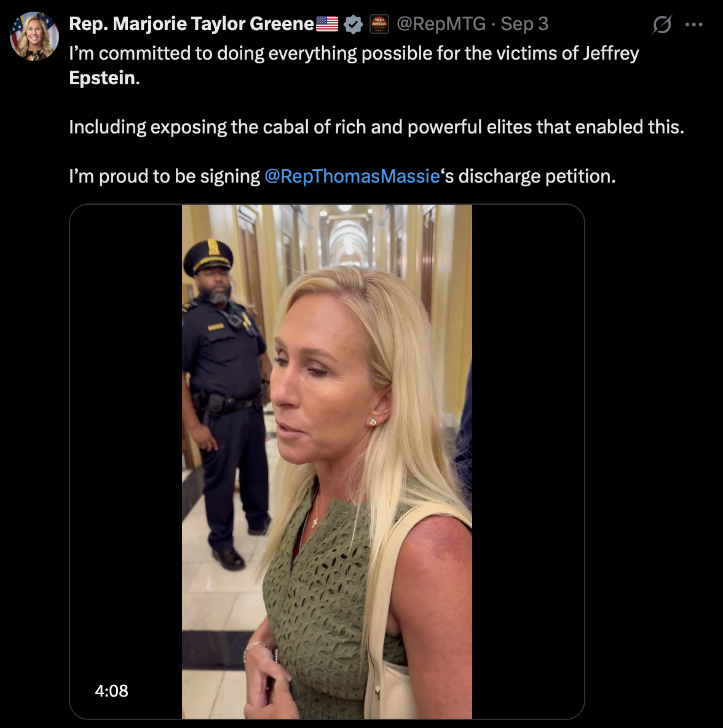Click the "Including exposing the cabal" sentence
The height and width of the screenshot is (728, 723).
(376, 127)
